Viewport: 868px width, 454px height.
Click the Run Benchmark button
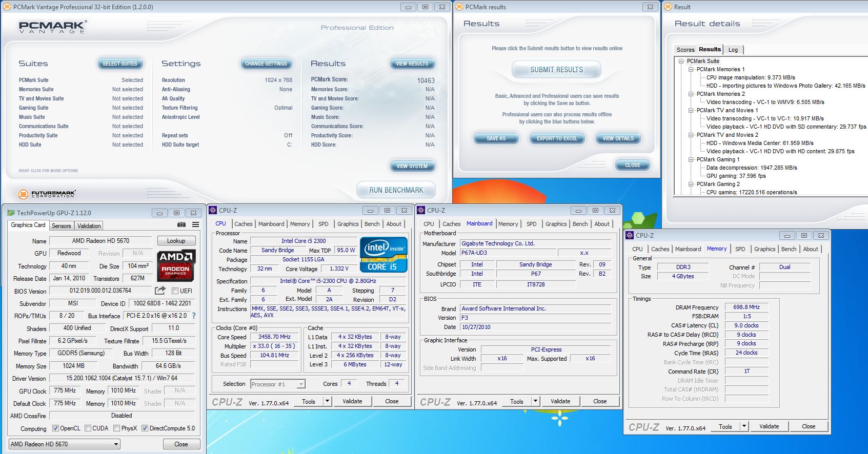(396, 190)
